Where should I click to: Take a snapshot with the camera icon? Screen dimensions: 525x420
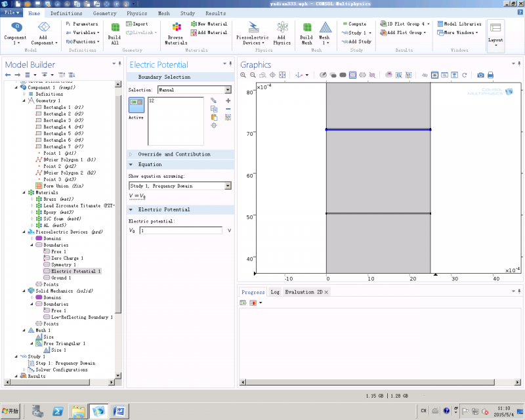click(480, 75)
